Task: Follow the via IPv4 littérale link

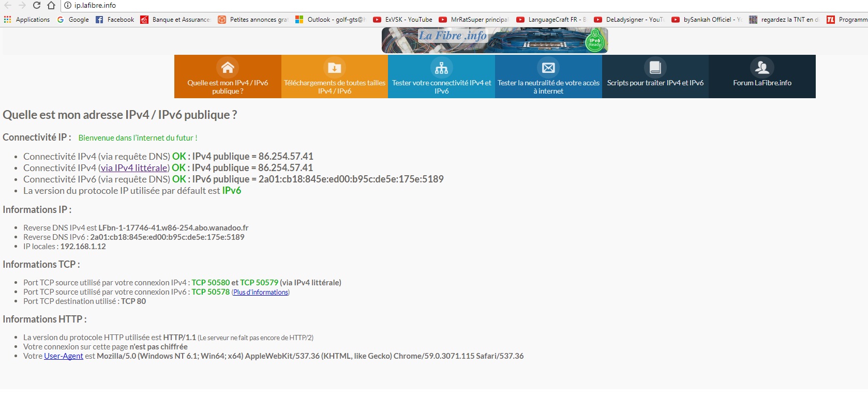Action: tap(134, 168)
